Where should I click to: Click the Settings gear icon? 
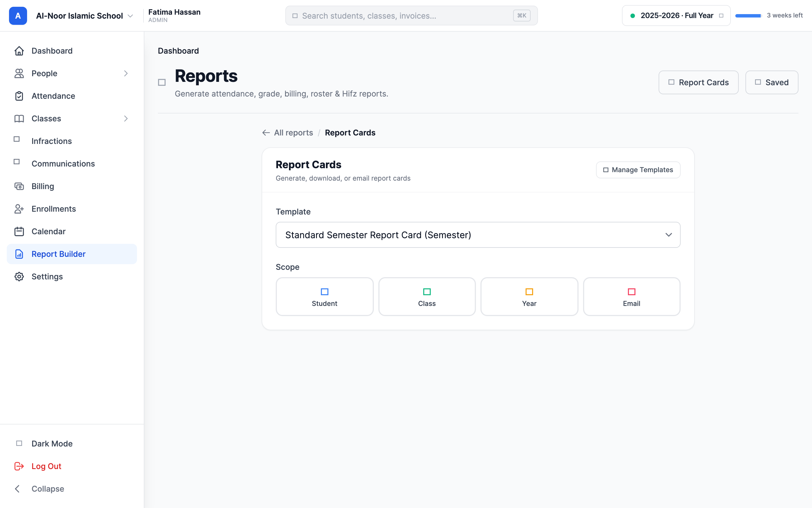click(19, 277)
